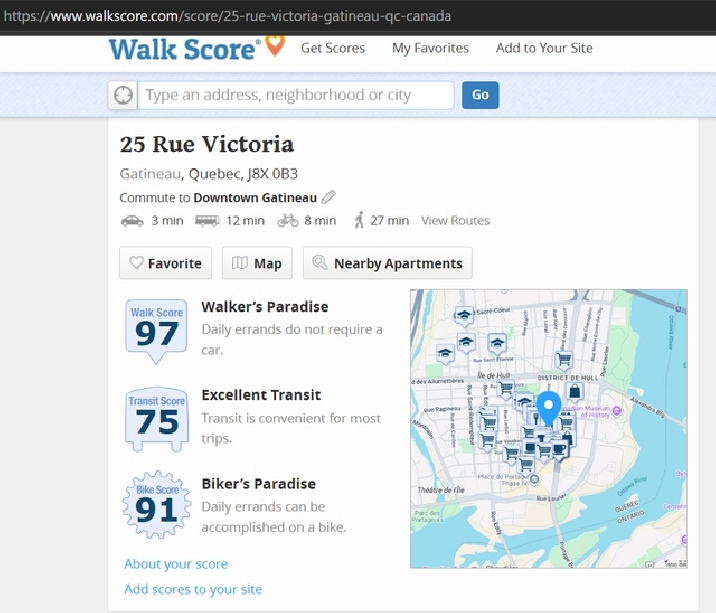Open Get Scores menu

pyautogui.click(x=333, y=48)
